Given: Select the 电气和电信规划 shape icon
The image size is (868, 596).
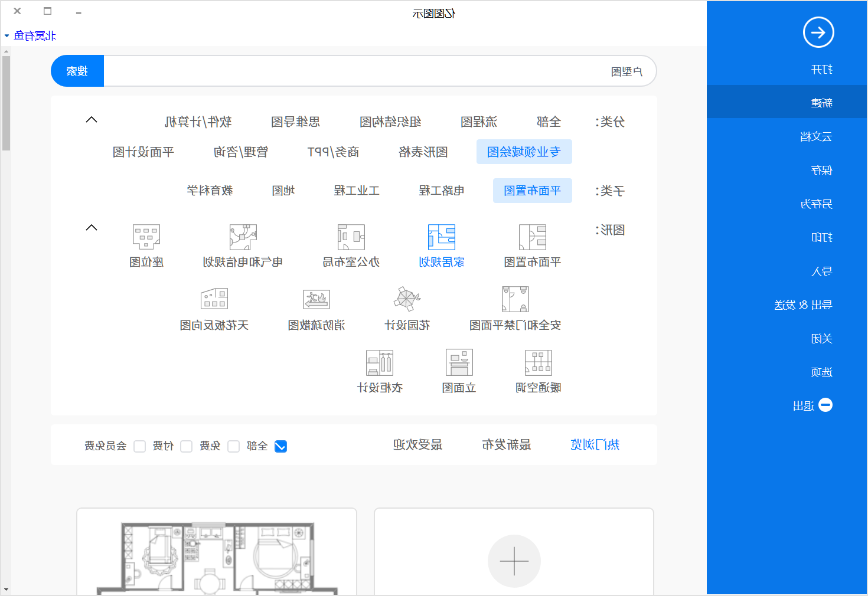Looking at the screenshot, I should pos(243,237).
